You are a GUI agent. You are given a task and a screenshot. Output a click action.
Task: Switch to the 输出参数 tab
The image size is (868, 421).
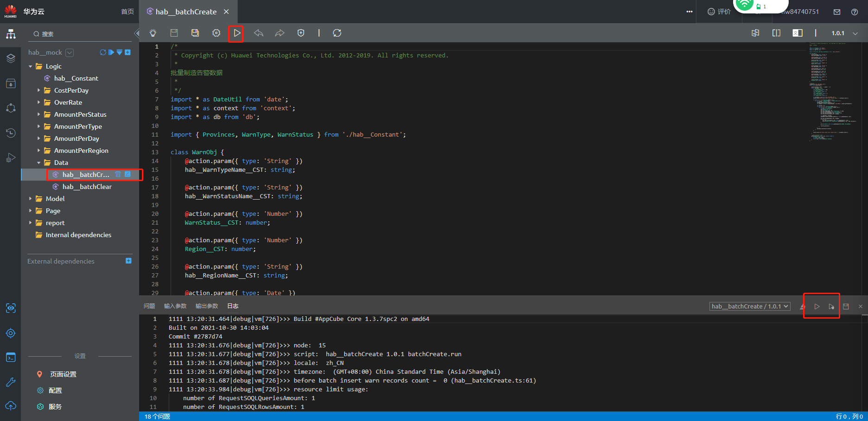coord(207,306)
